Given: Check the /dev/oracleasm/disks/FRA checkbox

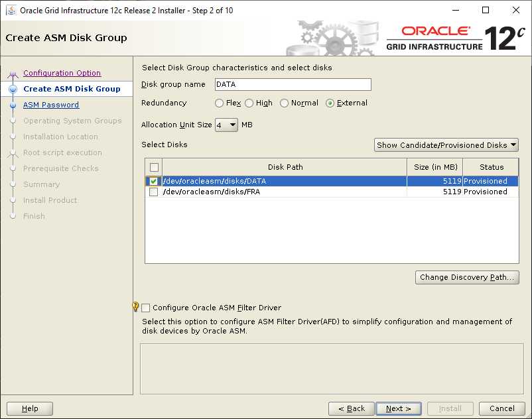Looking at the screenshot, I should coord(153,192).
